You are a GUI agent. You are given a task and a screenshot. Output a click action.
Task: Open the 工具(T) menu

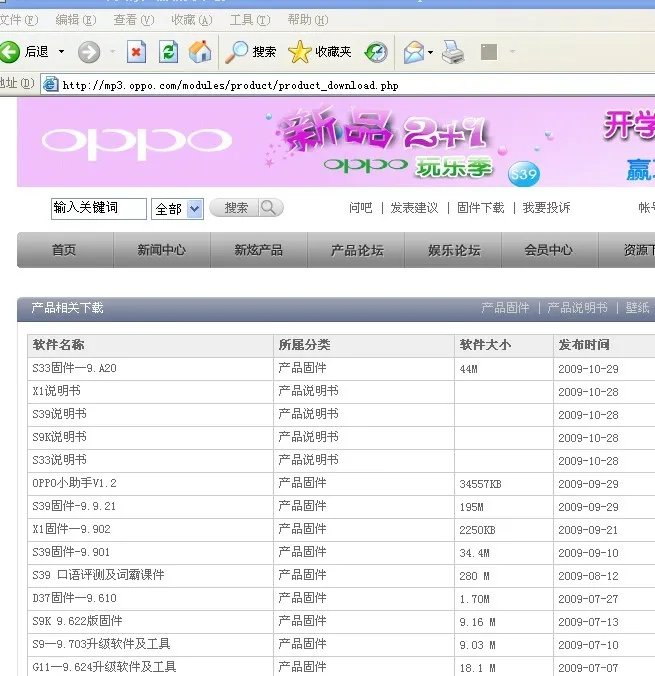250,20
